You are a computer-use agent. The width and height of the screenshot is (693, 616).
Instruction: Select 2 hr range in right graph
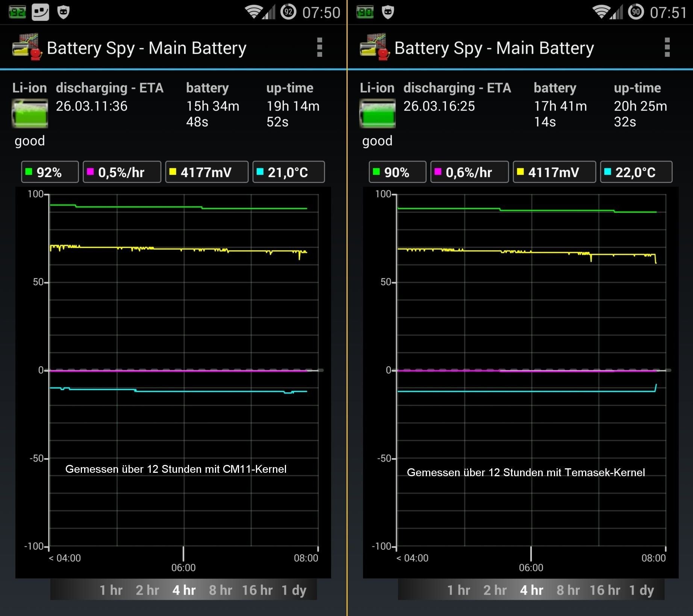(x=495, y=590)
